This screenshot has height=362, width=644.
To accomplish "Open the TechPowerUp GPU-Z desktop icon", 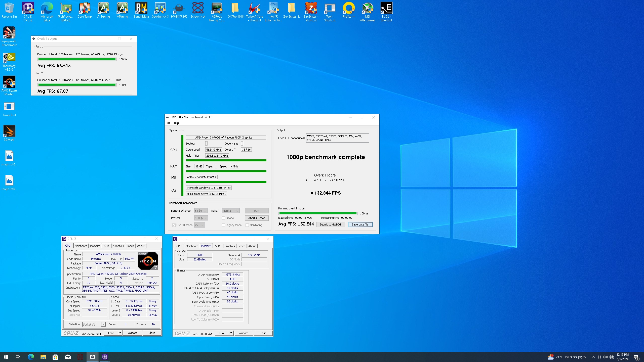I will (x=66, y=12).
